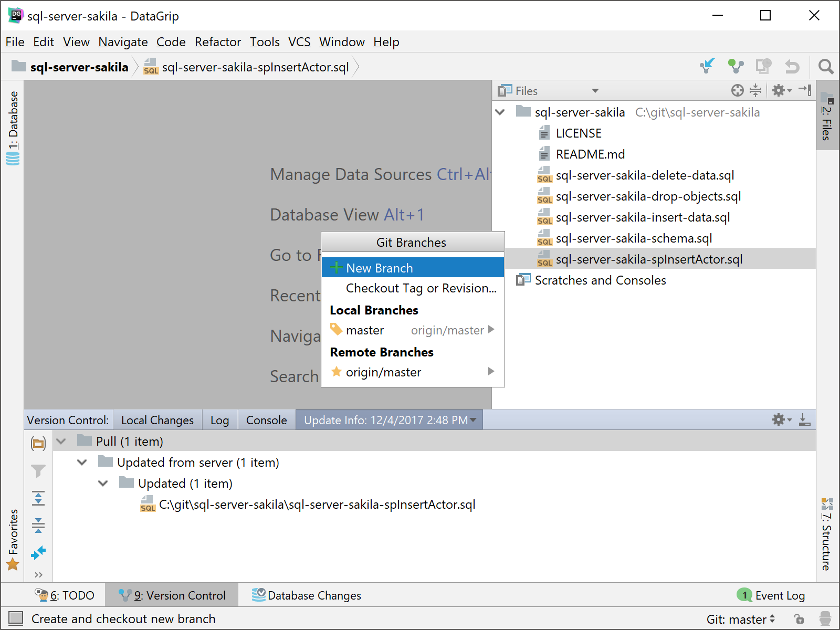Collapse the Pull (1 item) node
840x630 pixels.
click(61, 441)
